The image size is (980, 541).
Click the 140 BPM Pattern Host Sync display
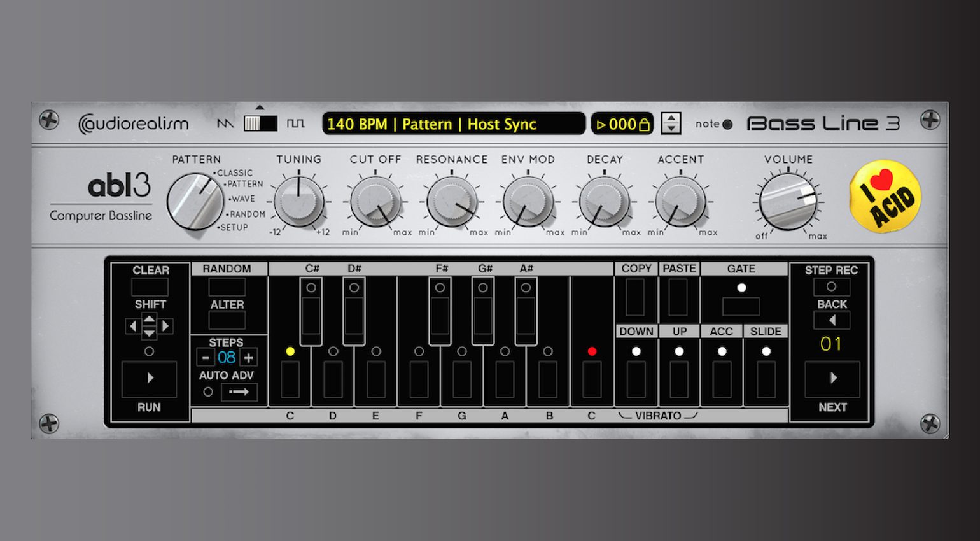pyautogui.click(x=453, y=123)
